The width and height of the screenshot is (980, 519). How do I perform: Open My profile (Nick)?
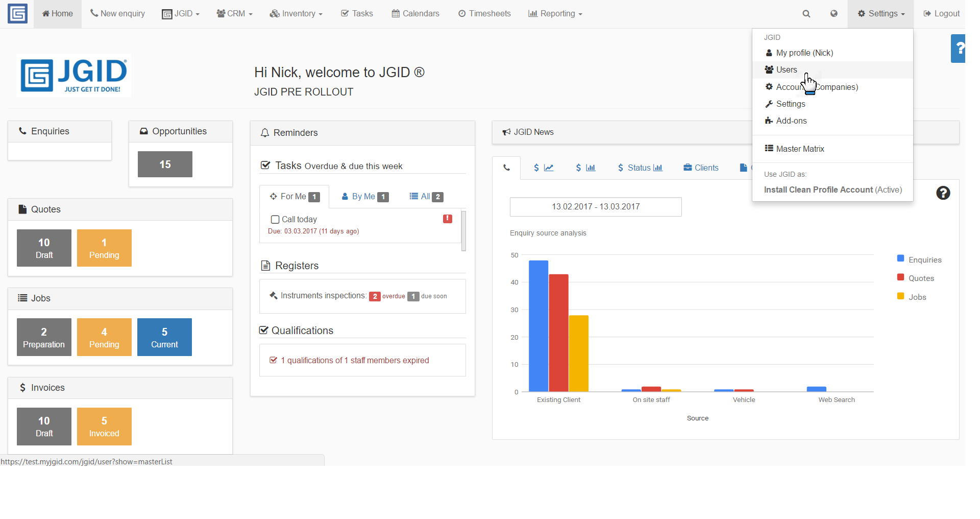[832, 53]
